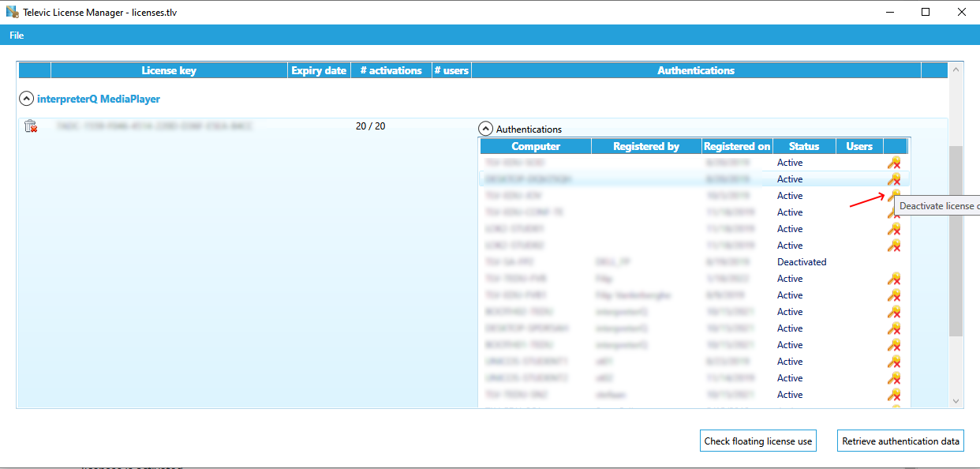Deactivate license on row just above Deactivated
Image resolution: width=980 pixels, height=469 pixels.
click(x=894, y=246)
